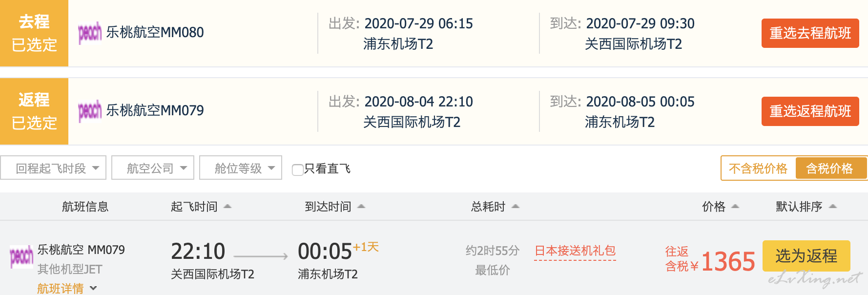This screenshot has width=868, height=295.
Task: Click the Peach logo in the flight result row
Action: tap(21, 256)
